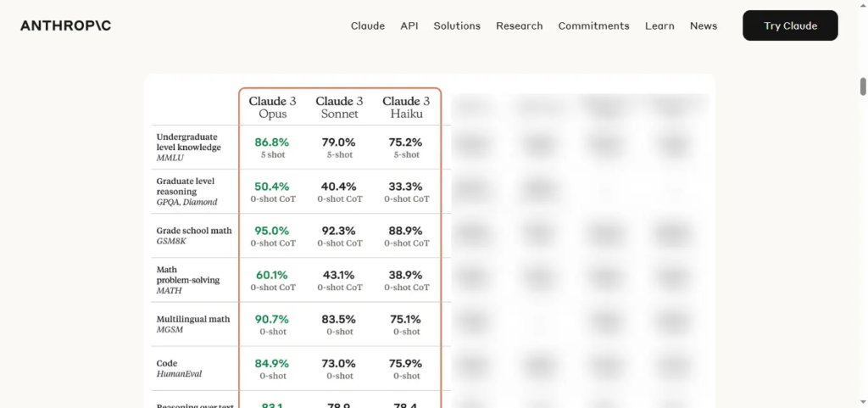
Task: Click the Claude 3 Haiku column header
Action: click(406, 108)
